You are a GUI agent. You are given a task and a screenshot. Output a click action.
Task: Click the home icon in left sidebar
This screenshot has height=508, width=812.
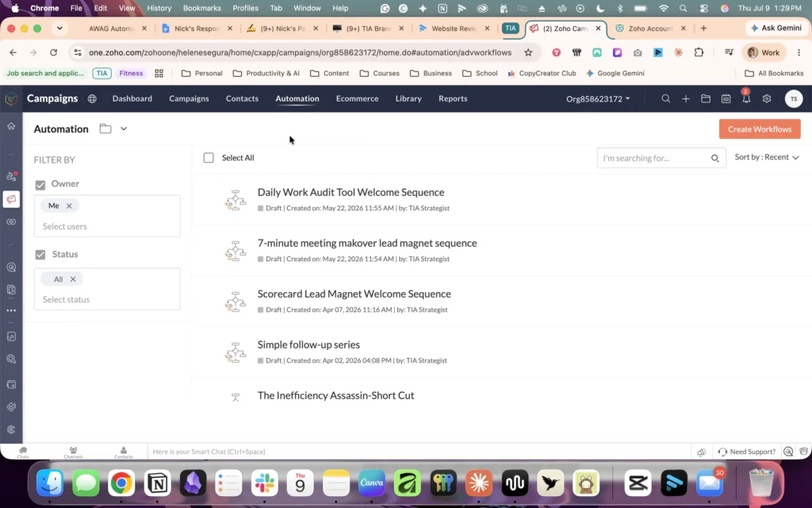click(x=11, y=126)
